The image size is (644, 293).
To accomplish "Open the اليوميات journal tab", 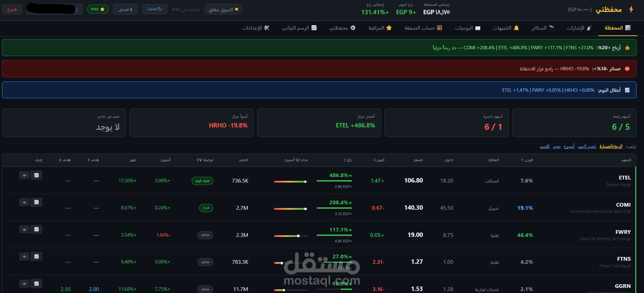I will click(468, 28).
